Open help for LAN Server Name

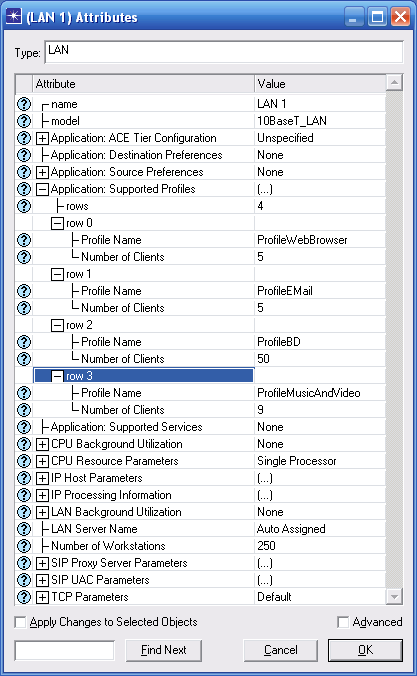pyautogui.click(x=24, y=529)
